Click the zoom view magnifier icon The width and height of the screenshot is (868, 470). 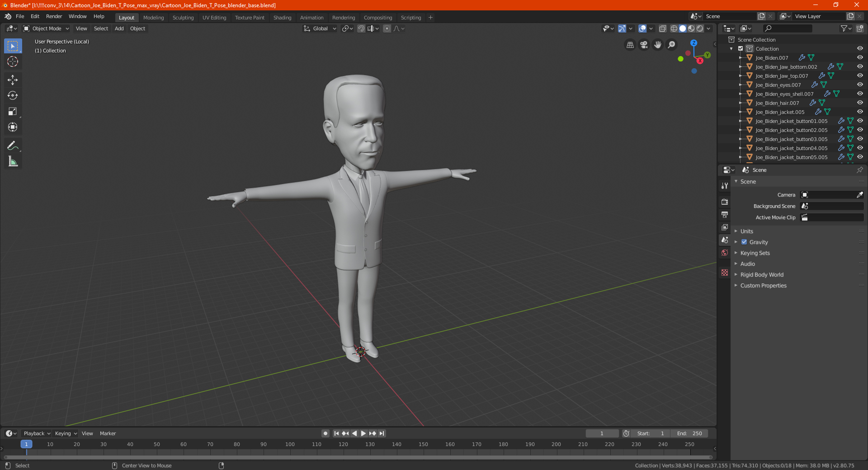coord(672,45)
